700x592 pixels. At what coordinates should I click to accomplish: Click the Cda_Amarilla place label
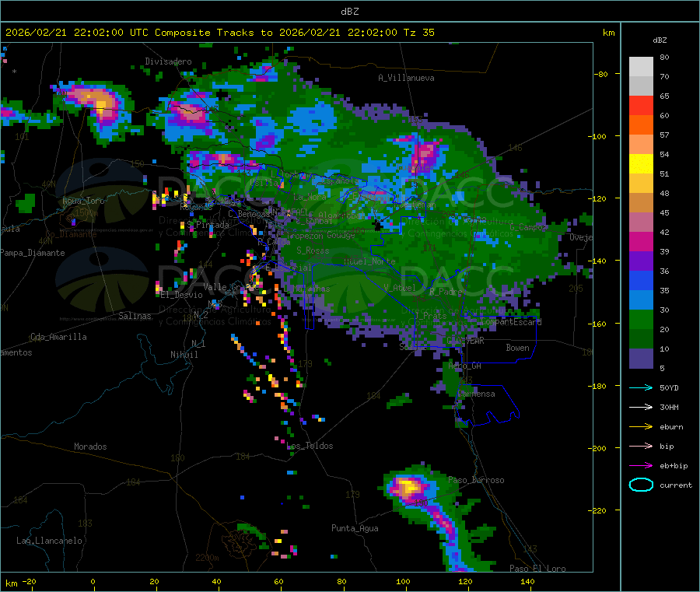click(x=58, y=337)
